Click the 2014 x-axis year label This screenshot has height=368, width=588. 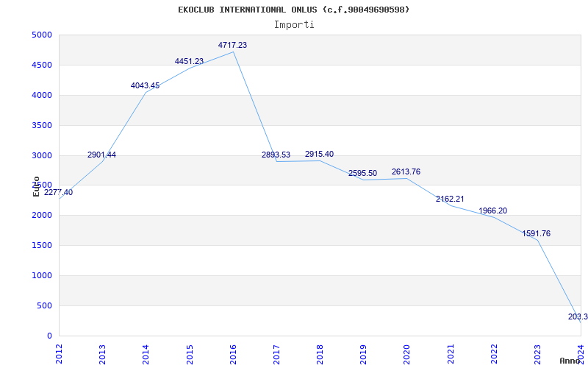(146, 354)
